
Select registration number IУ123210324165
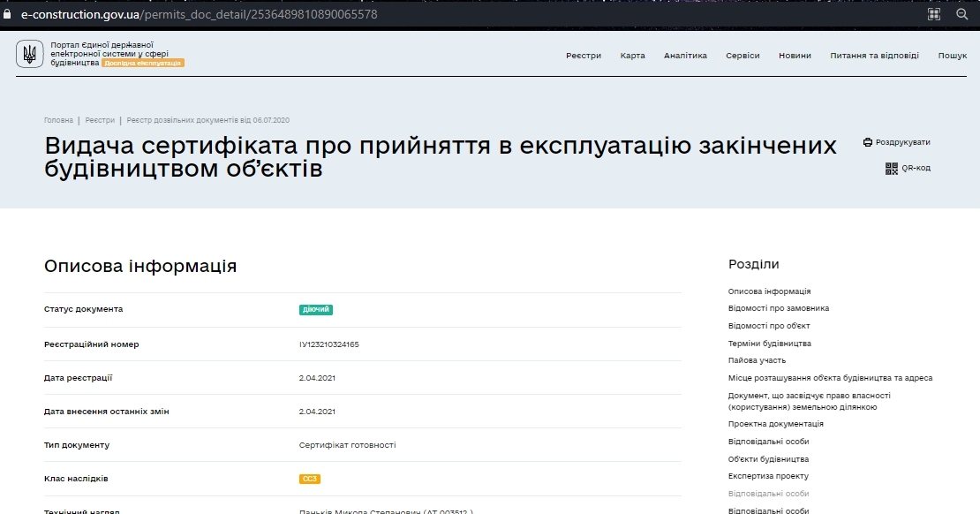click(328, 344)
